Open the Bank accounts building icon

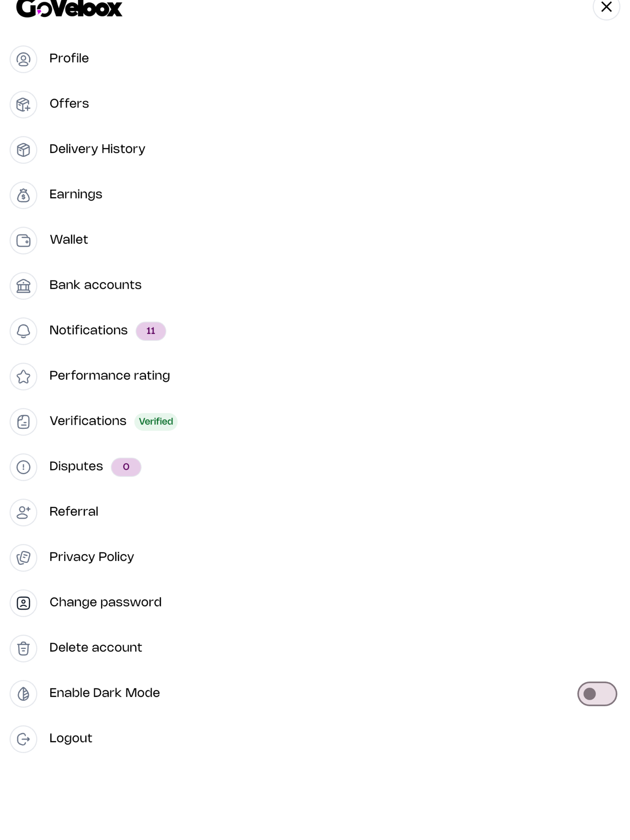click(x=23, y=286)
